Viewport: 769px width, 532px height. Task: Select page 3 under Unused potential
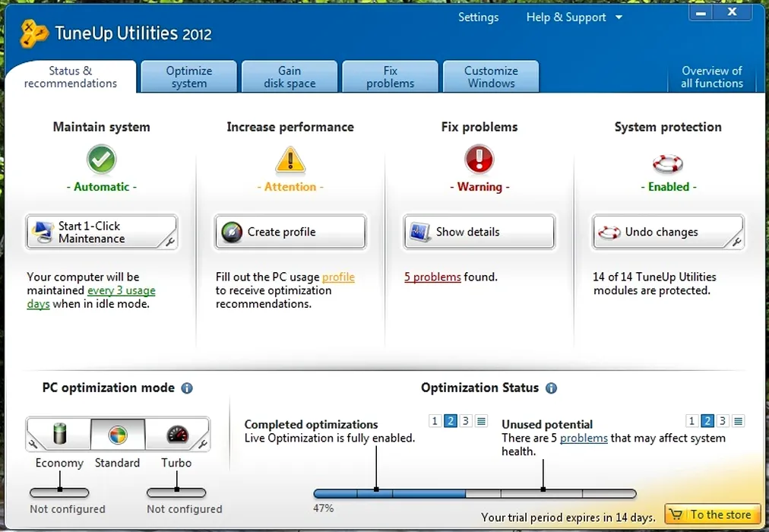723,421
